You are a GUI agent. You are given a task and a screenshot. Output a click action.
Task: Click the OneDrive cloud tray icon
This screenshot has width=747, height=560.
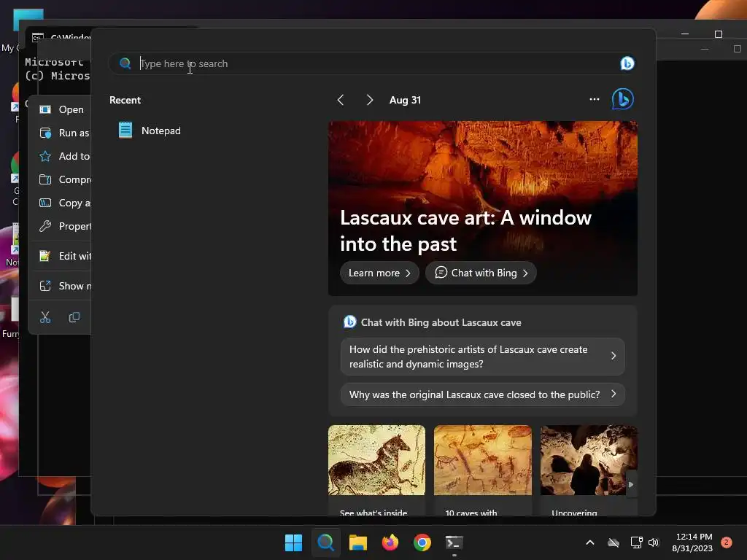pos(614,542)
